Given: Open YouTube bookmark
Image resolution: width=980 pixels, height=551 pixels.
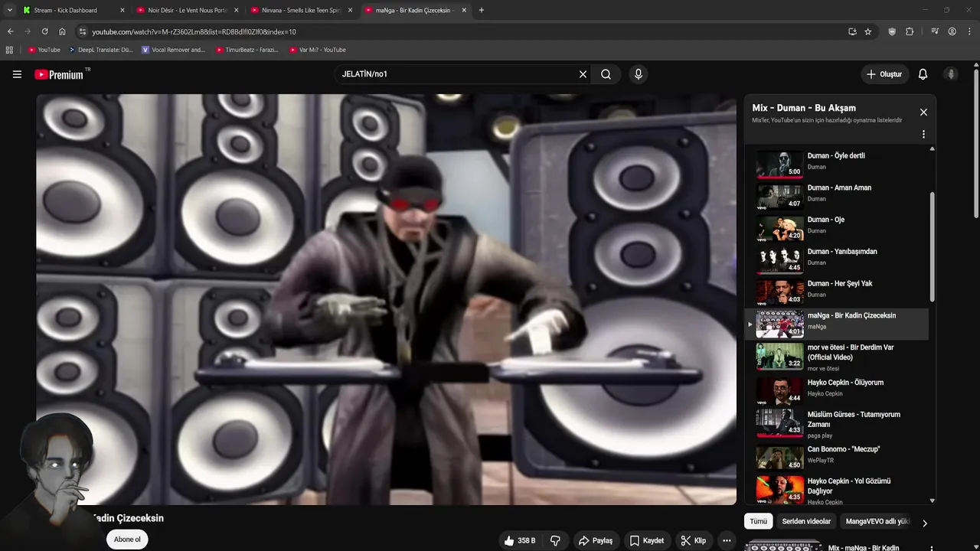Looking at the screenshot, I should (x=44, y=50).
